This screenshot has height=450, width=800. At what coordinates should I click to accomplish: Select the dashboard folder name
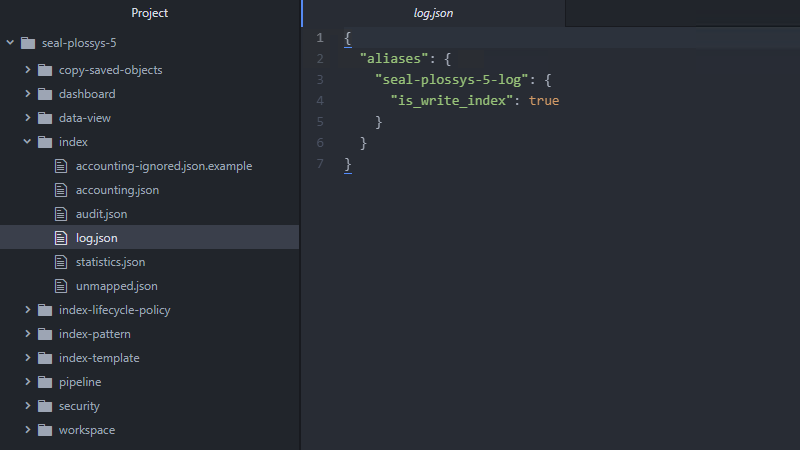click(x=87, y=94)
